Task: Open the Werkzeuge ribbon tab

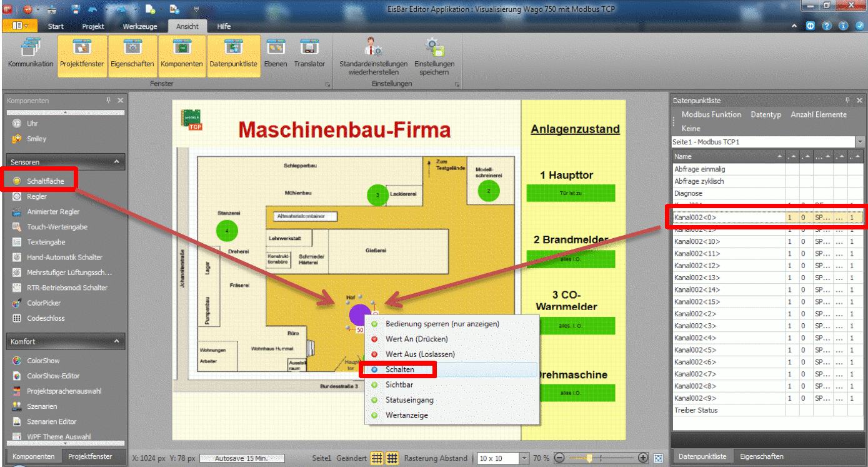Action: (140, 26)
